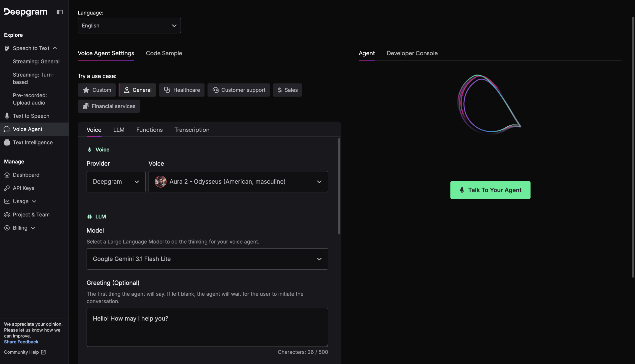Screen dimensions: 635x364
Task: Click the Dashboard home icon
Action: coord(7,175)
